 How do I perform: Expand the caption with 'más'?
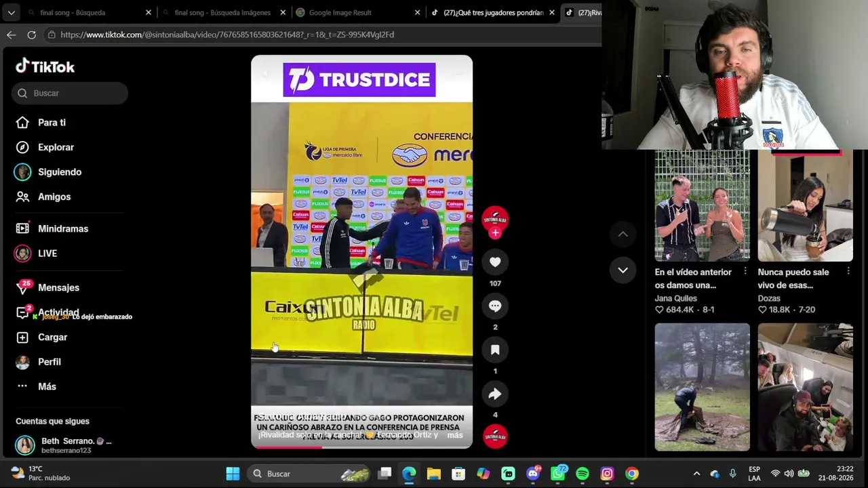(455, 435)
